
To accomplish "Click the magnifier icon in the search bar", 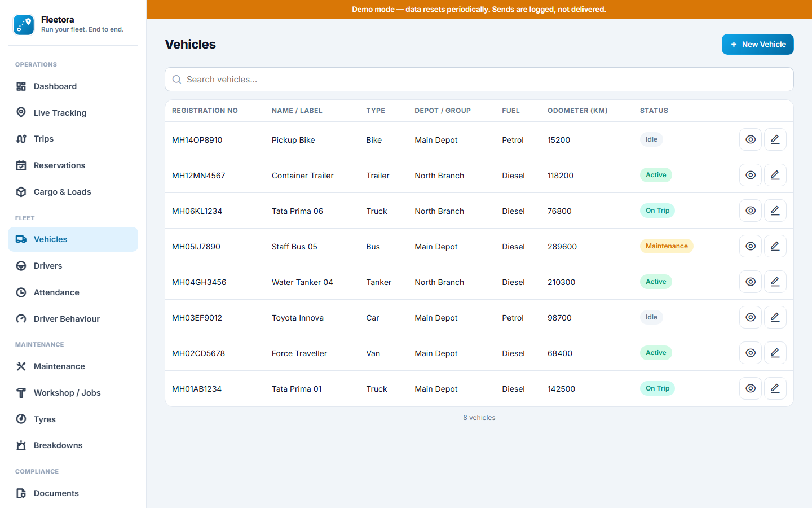I will [x=176, y=80].
